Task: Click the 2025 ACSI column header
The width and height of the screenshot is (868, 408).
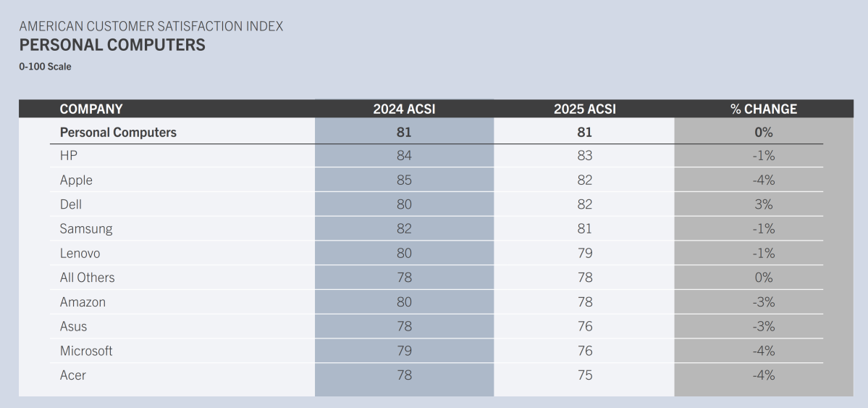Action: pyautogui.click(x=584, y=109)
